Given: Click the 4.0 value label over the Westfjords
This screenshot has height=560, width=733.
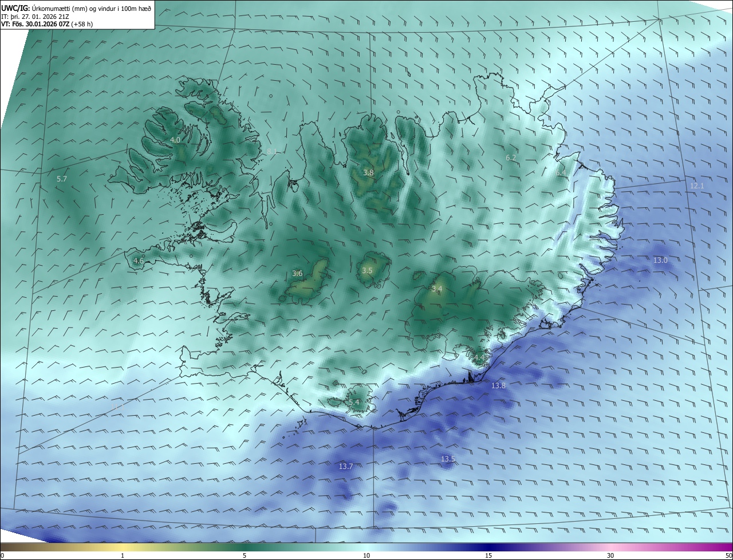Looking at the screenshot, I should pos(175,140).
